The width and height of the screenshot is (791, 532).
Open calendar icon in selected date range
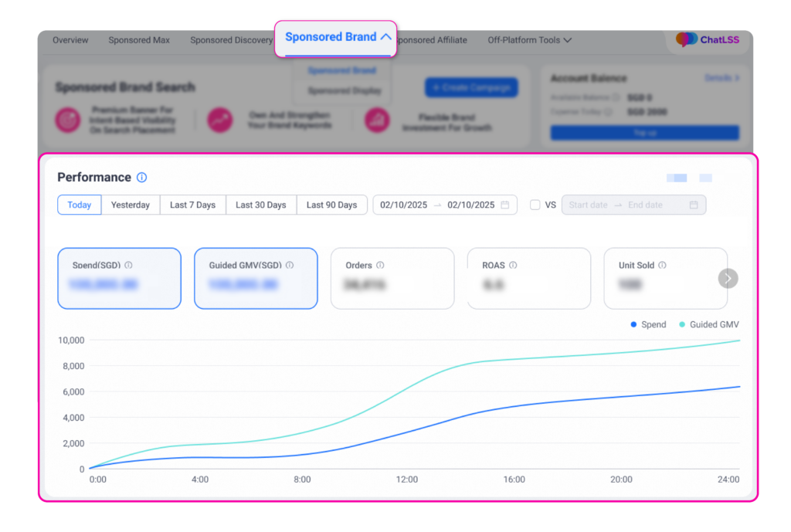pyautogui.click(x=505, y=205)
